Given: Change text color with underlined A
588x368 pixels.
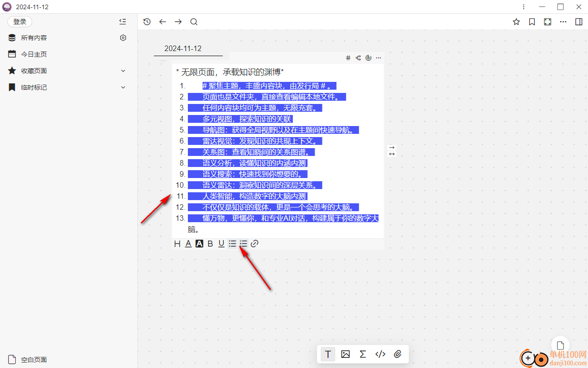Looking at the screenshot, I should (188, 244).
